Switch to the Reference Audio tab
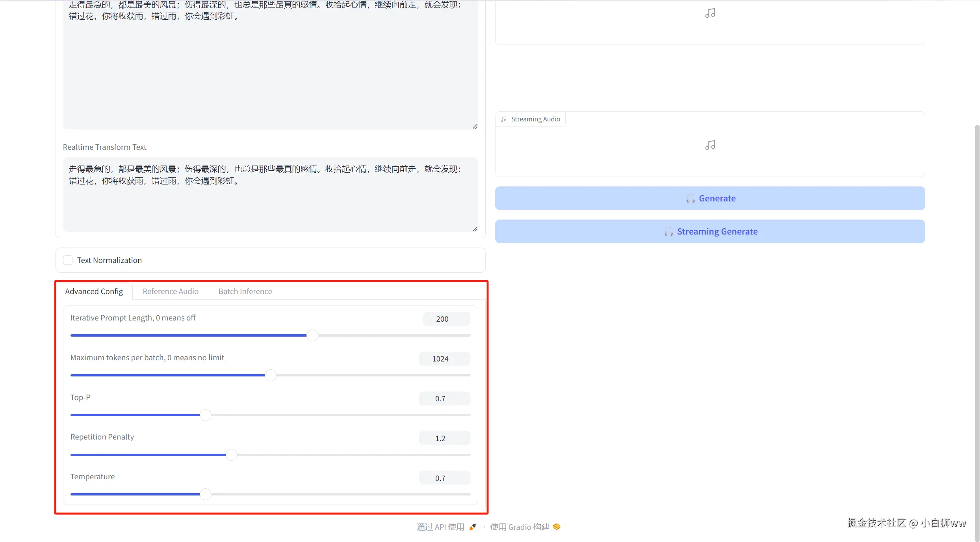This screenshot has width=980, height=542. 171,291
